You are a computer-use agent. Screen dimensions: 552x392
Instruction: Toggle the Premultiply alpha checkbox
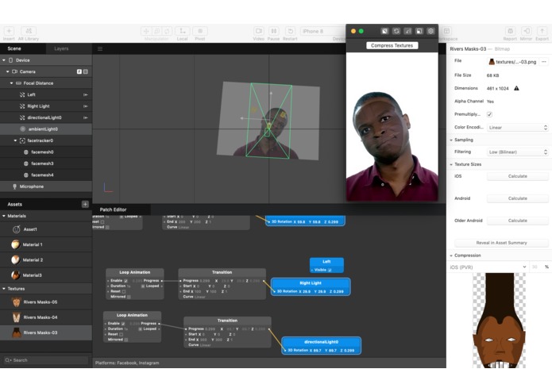[x=489, y=114]
